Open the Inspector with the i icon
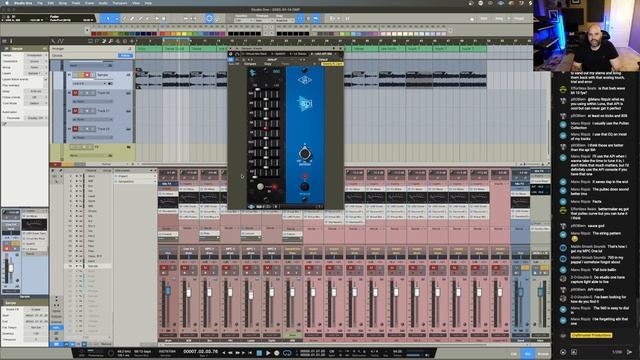Viewport: 640px width, 360px height. click(11, 41)
